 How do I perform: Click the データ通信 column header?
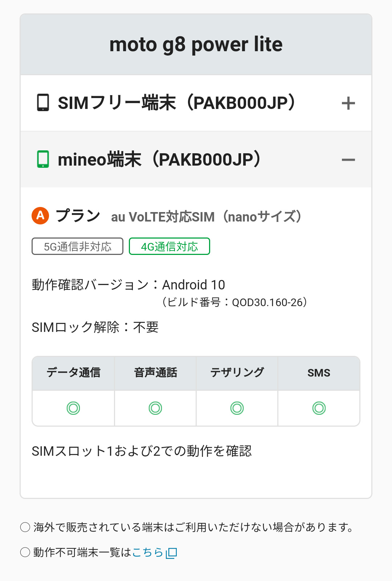point(73,373)
